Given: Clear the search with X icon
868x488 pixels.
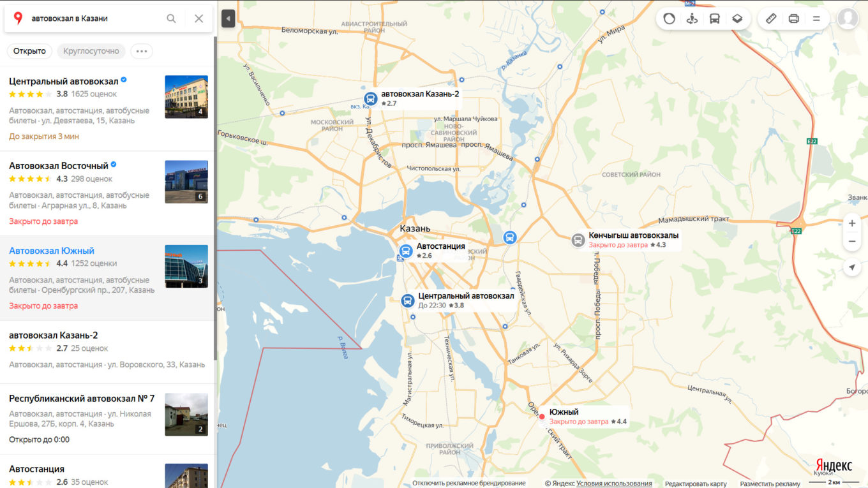Looking at the screenshot, I should pyautogui.click(x=199, y=18).
